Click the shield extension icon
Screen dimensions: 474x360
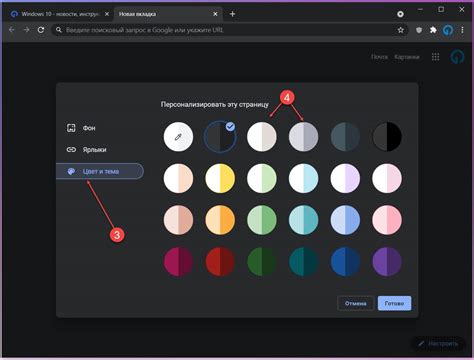tap(419, 30)
